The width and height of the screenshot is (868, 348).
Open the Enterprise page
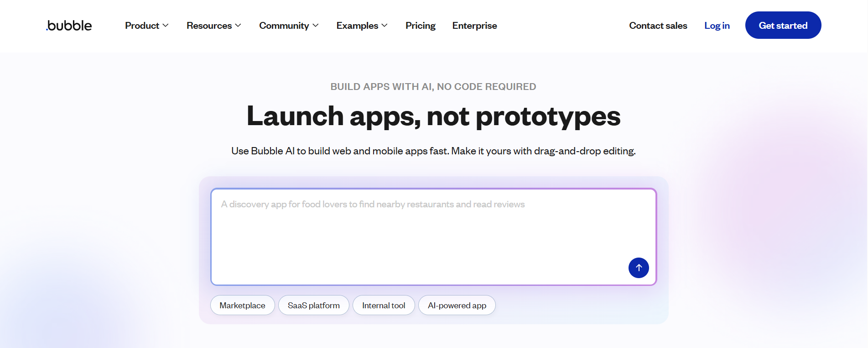474,26
